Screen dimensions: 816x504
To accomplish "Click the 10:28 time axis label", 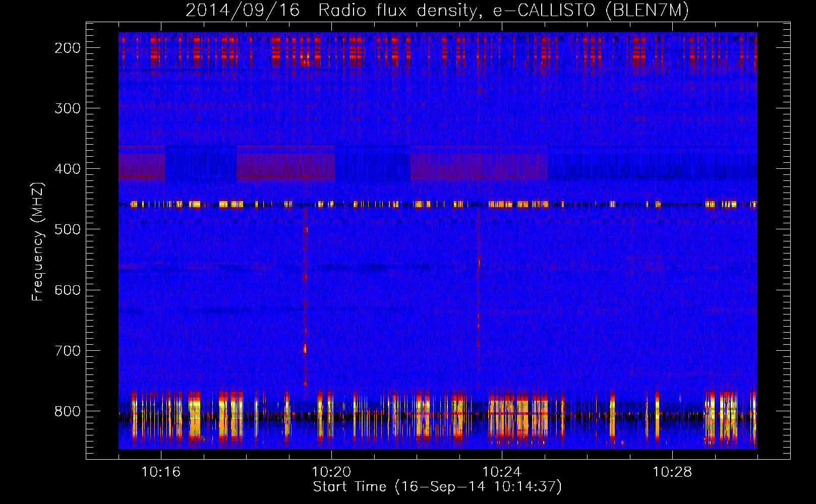I will click(672, 472).
